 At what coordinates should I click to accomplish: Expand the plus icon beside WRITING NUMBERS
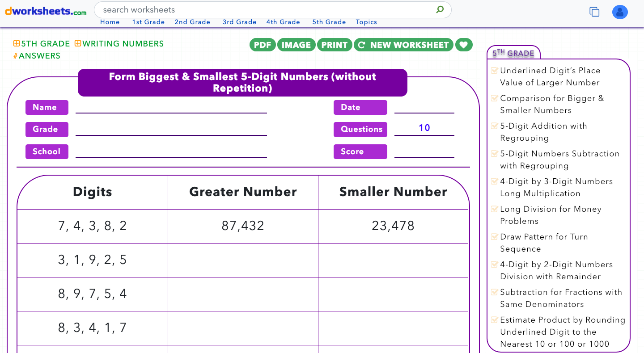pos(77,43)
